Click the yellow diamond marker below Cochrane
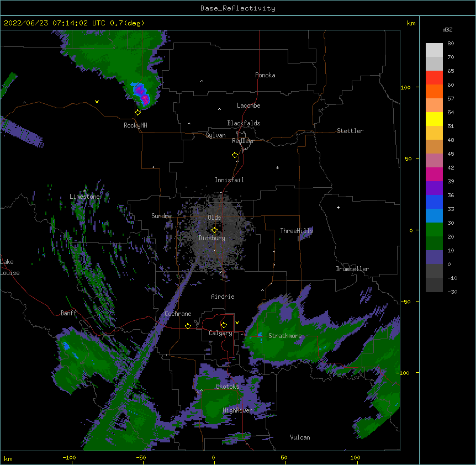Viewport: 476px width, 465px height. pos(188,326)
